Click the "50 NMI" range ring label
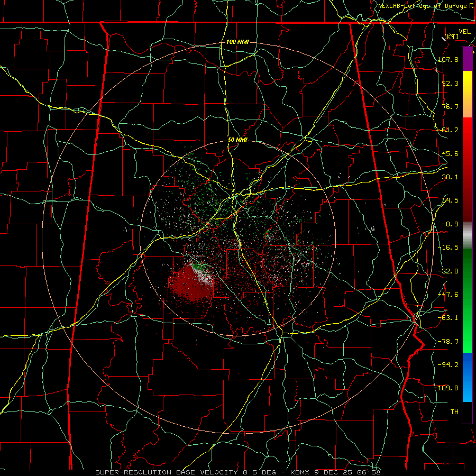This screenshot has height=476, width=476. click(237, 140)
